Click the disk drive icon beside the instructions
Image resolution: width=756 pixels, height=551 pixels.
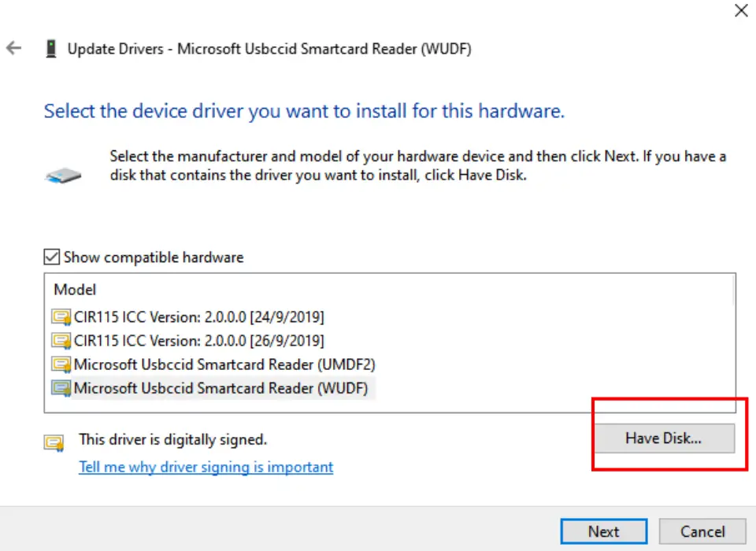[x=62, y=174]
